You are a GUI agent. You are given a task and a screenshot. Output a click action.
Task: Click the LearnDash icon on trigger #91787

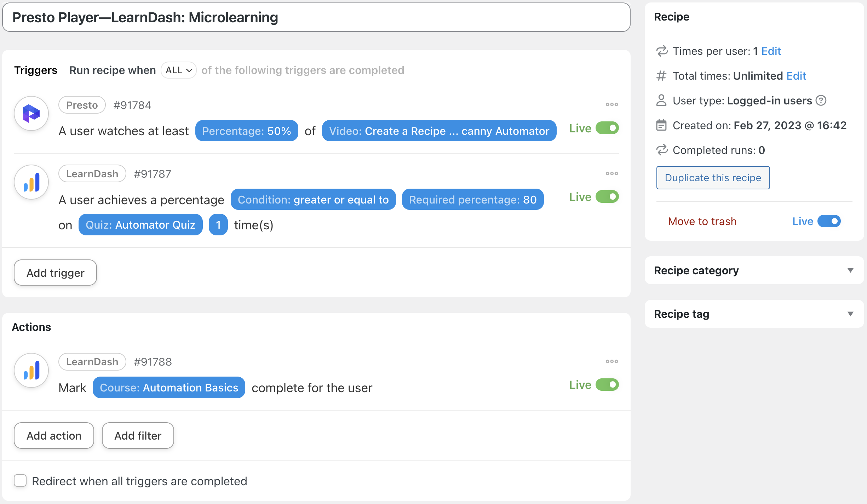31,182
